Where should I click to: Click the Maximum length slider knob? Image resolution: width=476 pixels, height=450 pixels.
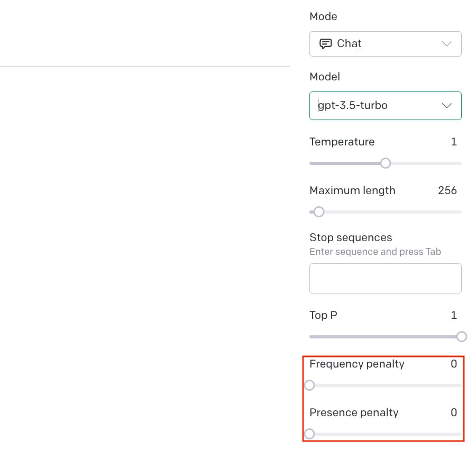tap(319, 212)
